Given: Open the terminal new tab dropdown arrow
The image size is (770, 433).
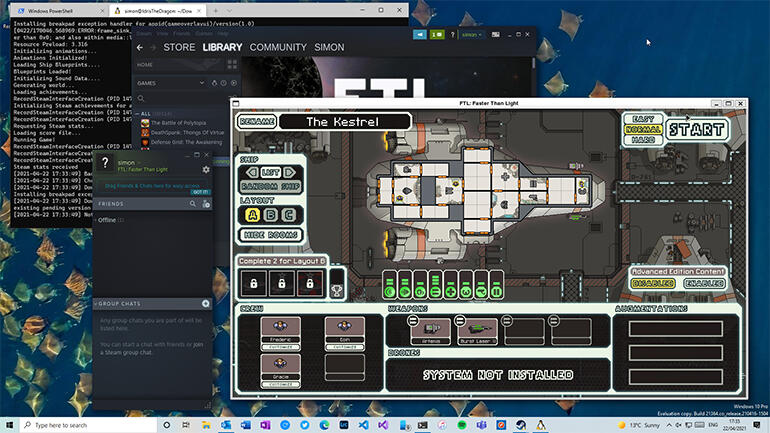Looking at the screenshot, I should click(229, 10).
